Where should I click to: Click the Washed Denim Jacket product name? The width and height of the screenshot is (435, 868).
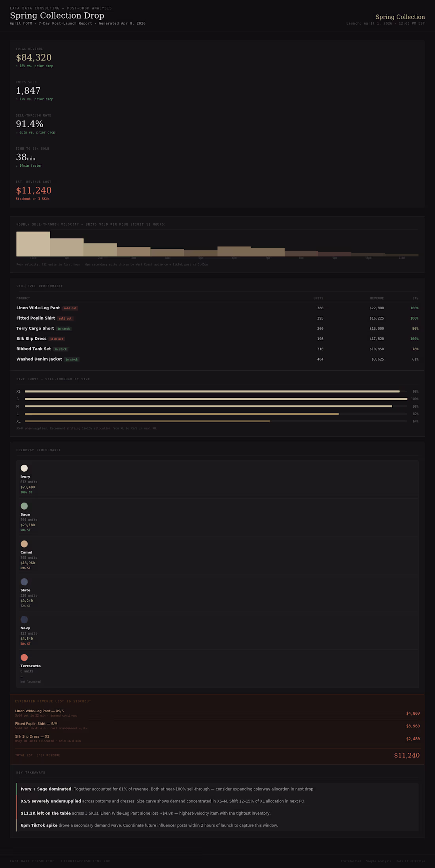coord(39,359)
